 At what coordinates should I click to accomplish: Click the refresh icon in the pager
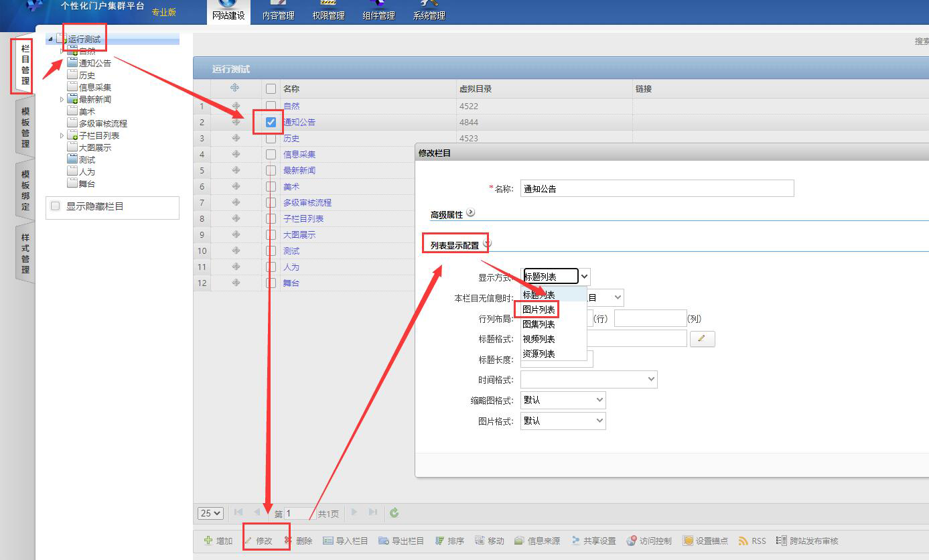coord(395,513)
